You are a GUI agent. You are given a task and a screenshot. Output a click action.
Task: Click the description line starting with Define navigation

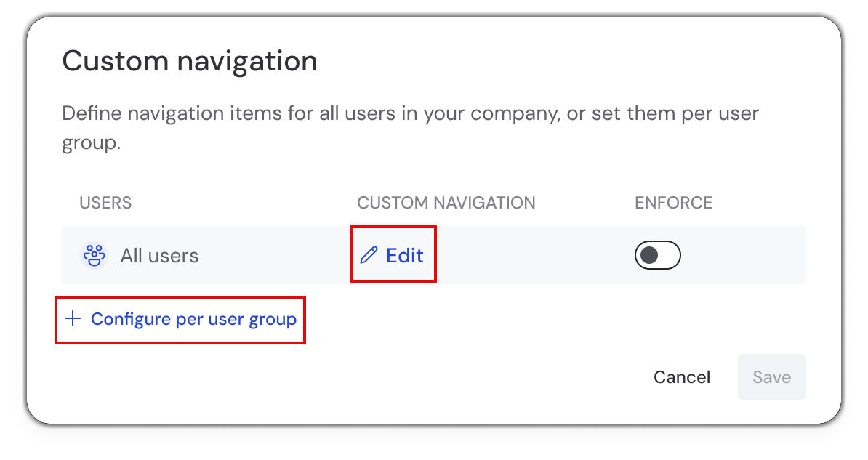coord(411,114)
